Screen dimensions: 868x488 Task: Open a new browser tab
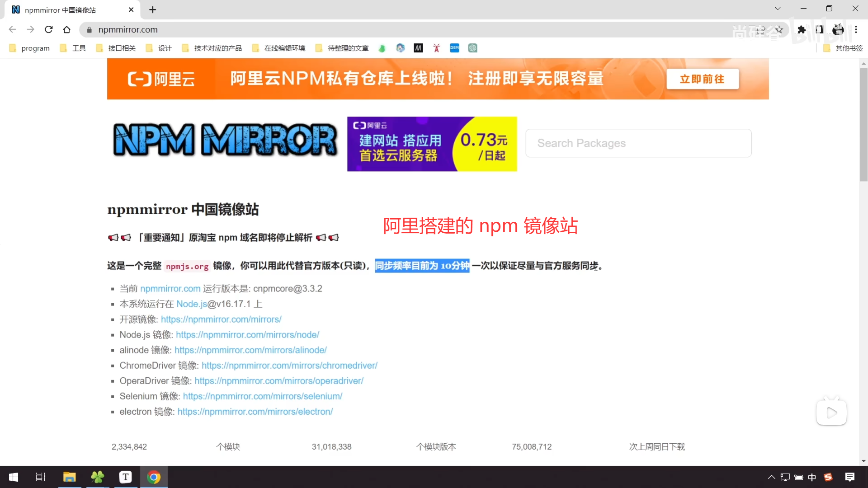(x=153, y=9)
